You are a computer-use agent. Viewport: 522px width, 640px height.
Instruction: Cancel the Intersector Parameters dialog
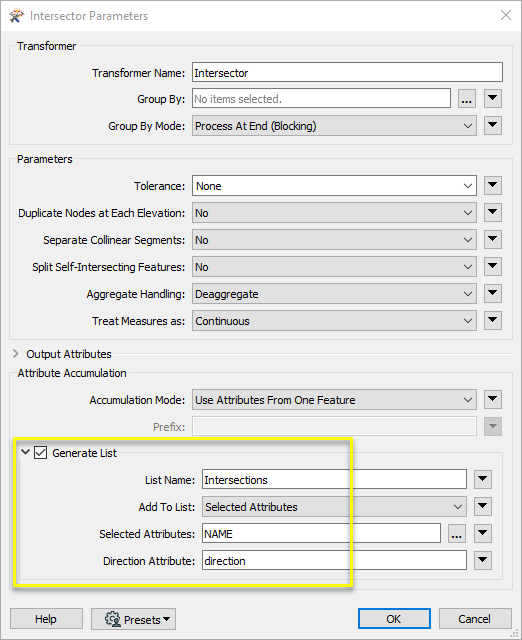[475, 619]
